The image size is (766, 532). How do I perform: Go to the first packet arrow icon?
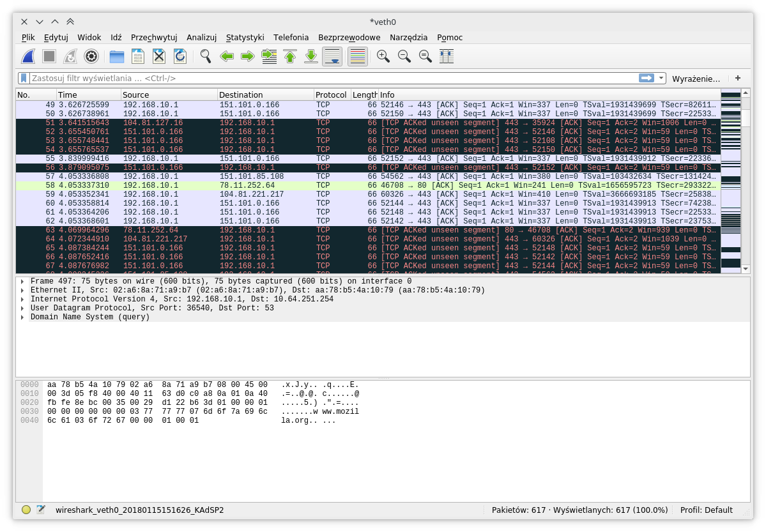coord(290,57)
